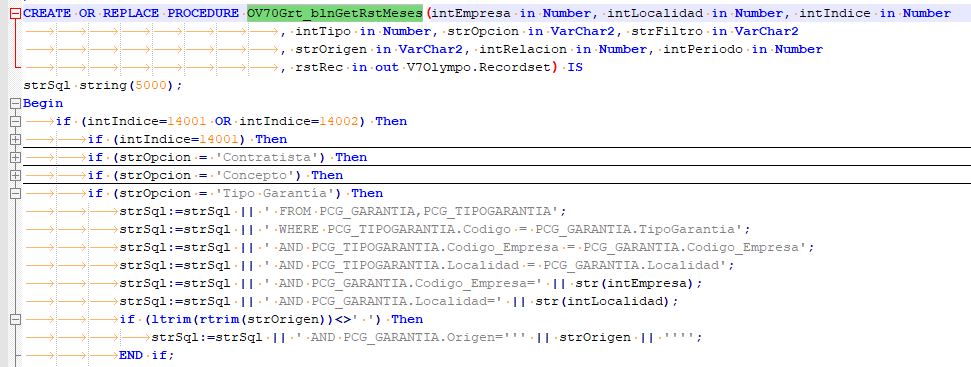
Task: Collapse the Begin block fold marker
Action: coord(15,103)
